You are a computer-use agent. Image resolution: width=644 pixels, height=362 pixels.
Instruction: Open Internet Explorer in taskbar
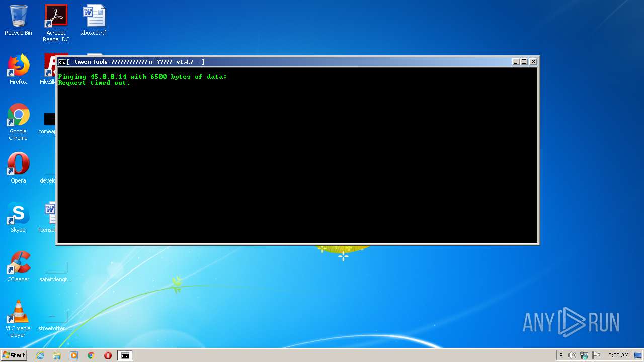[40, 355]
